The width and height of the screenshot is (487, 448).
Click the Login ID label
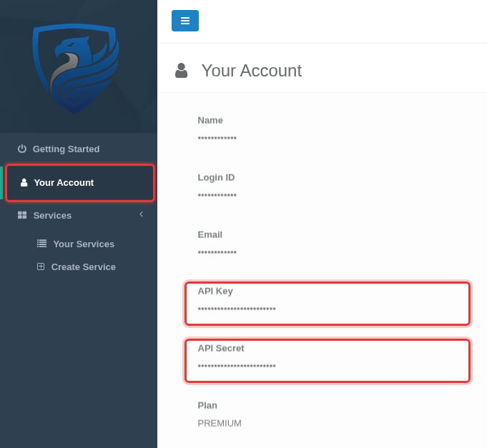pos(216,177)
